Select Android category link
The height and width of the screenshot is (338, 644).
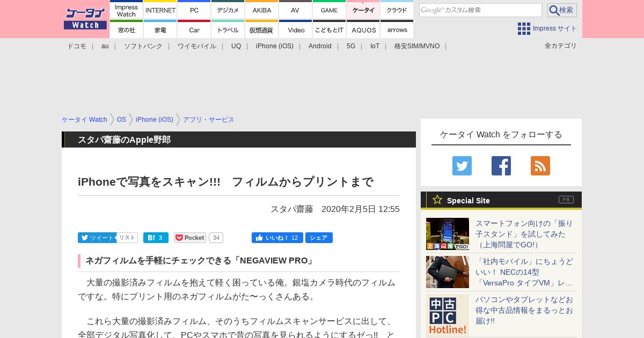(x=320, y=46)
